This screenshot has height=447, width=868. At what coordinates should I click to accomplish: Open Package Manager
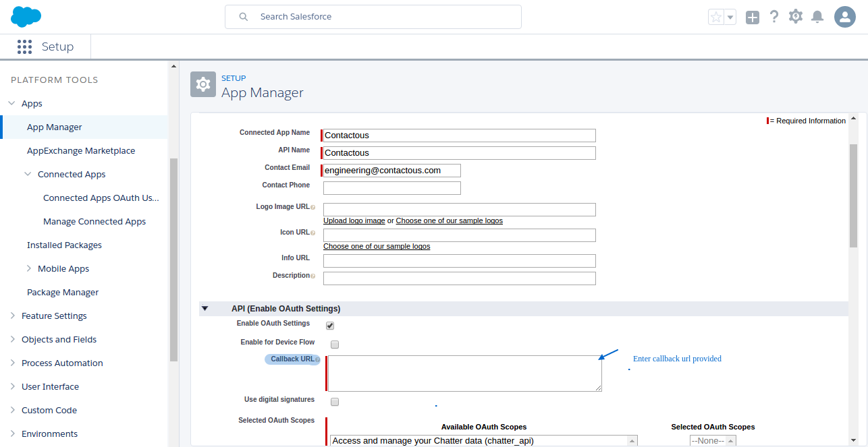[x=63, y=293]
